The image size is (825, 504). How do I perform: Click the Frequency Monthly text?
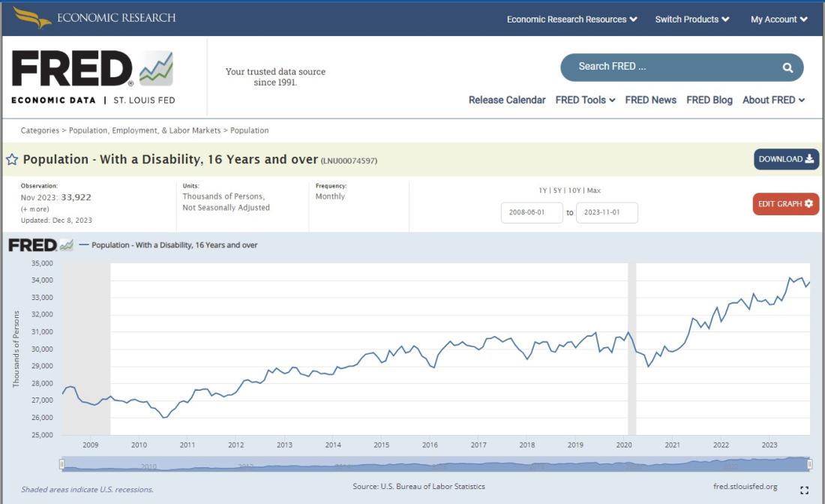point(330,196)
